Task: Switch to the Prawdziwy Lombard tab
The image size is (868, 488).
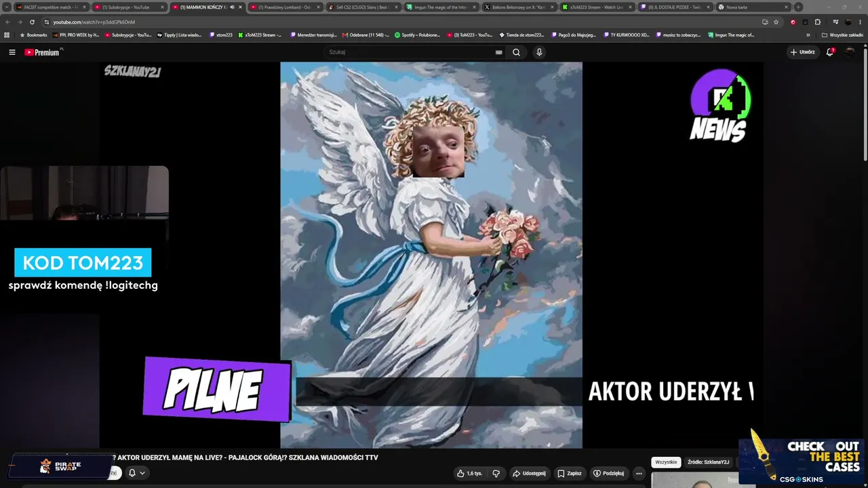Action: coord(284,7)
